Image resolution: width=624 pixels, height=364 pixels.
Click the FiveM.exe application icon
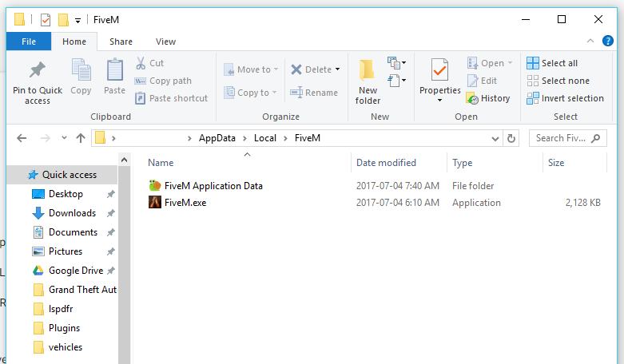tap(155, 202)
